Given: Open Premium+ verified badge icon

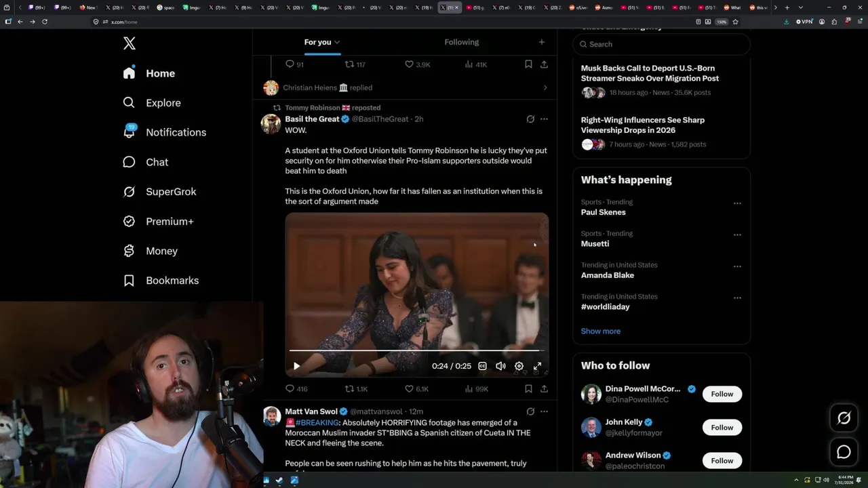Looking at the screenshot, I should point(129,222).
